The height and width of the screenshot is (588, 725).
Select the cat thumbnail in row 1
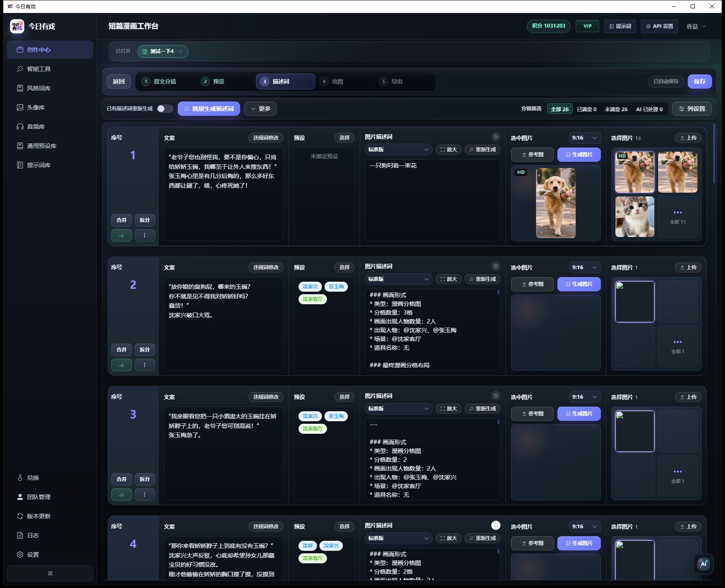tap(634, 216)
